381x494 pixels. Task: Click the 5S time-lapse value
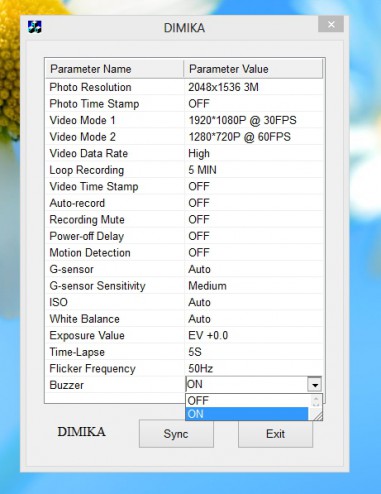pos(195,352)
